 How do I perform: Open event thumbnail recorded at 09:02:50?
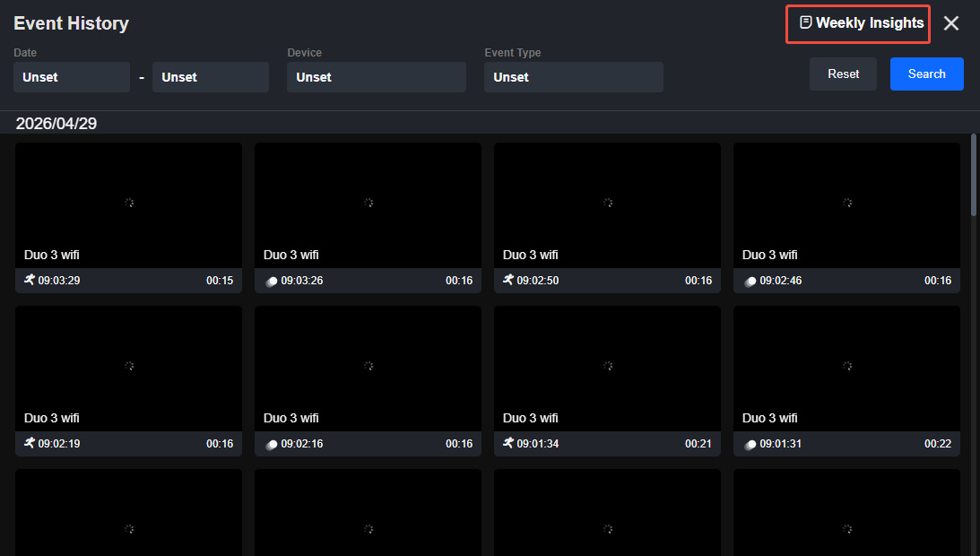[x=608, y=205]
